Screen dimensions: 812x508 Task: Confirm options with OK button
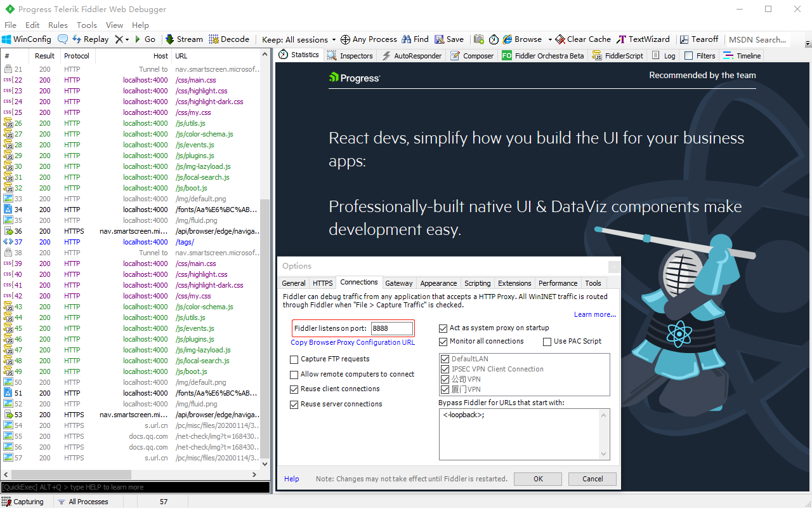(x=538, y=479)
